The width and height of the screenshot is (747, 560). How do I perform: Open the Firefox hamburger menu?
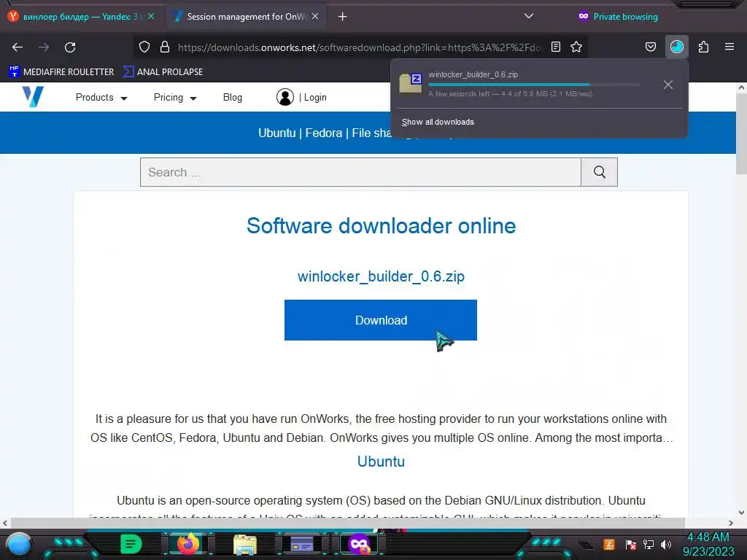click(x=729, y=47)
